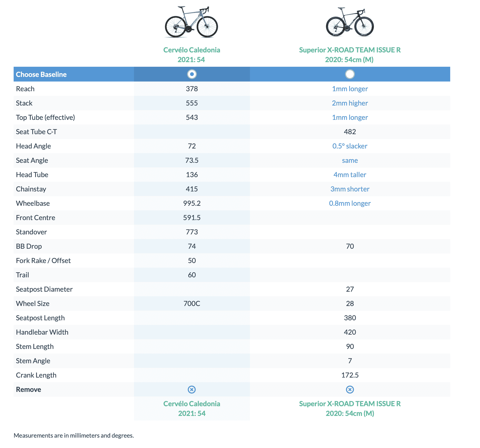480x448 pixels.
Task: Click the Reach row label
Action: pyautogui.click(x=25, y=89)
